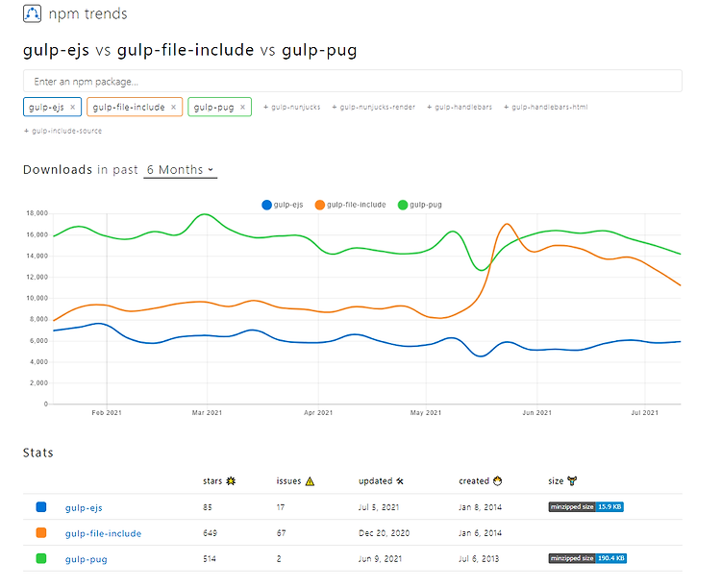Click the 'stars' column header text
Screen dimensions: 721x588
point(212,481)
